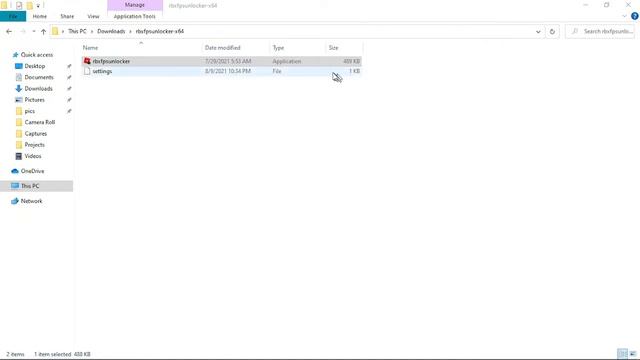The width and height of the screenshot is (640, 360).
Task: Navigate up one folder level
Action: coord(43,31)
